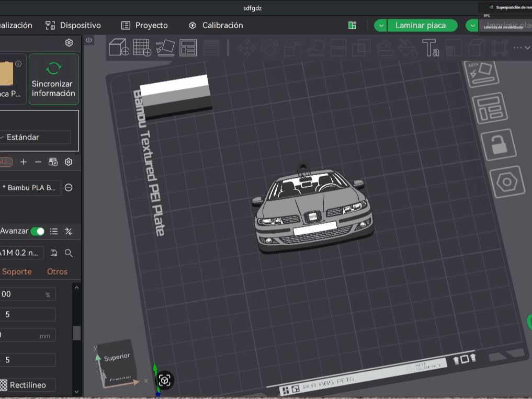532x399 pixels.
Task: Unlock the plate with padlock icon
Action: (x=499, y=145)
